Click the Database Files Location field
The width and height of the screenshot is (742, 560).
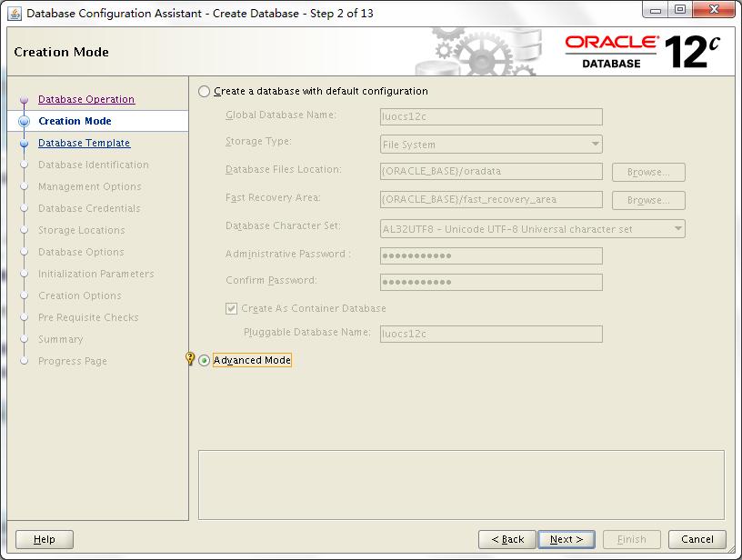(x=491, y=171)
